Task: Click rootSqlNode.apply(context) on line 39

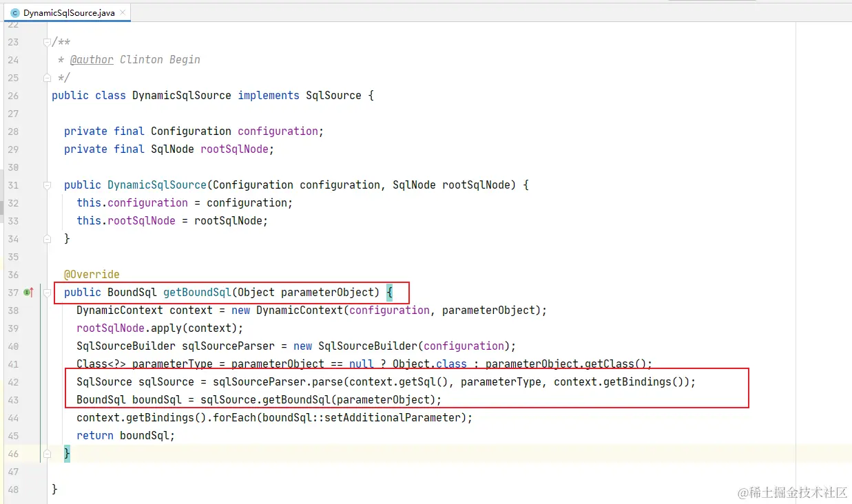Action: [x=160, y=328]
